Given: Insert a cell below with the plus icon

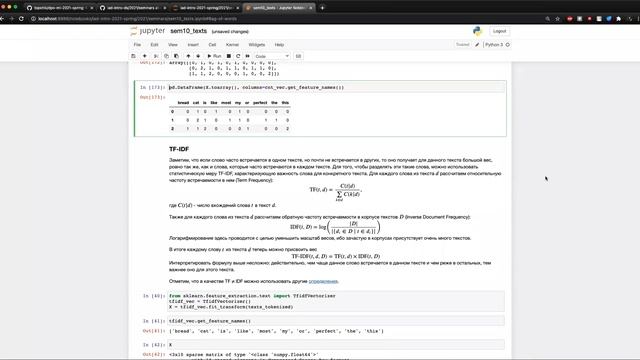Looking at the screenshot, I should (x=144, y=56).
